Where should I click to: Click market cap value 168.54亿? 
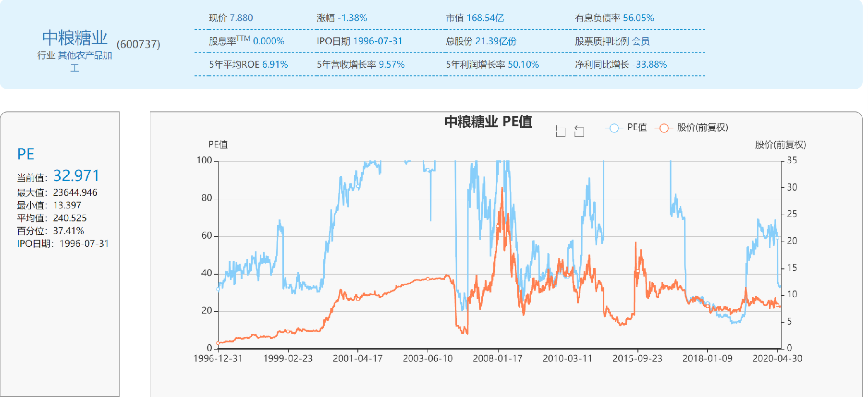(x=485, y=18)
